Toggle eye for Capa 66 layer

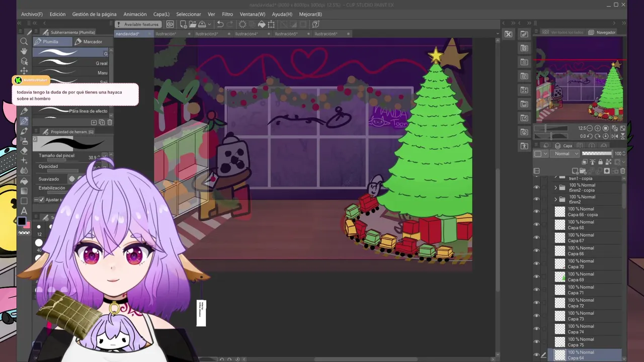[x=536, y=251]
